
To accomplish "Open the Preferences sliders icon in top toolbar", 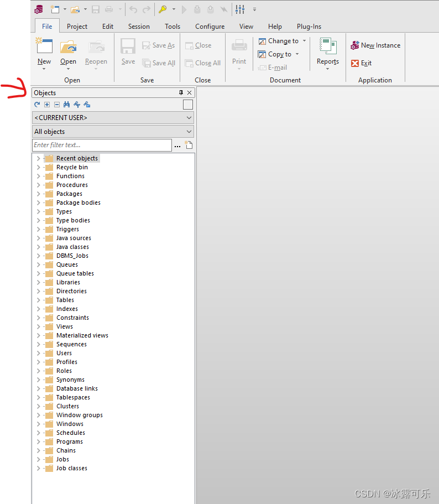I will (x=240, y=9).
